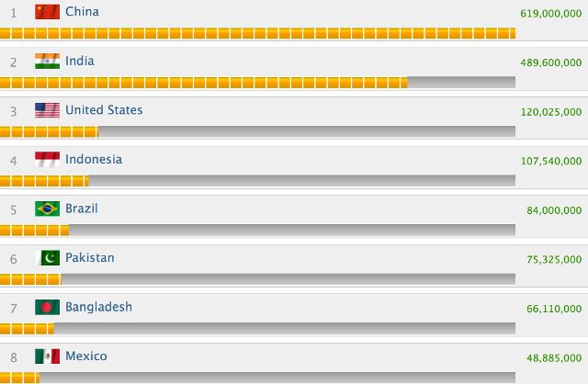Screen dimensions: 588x384
Task: Open the Indonesia country link
Action: tap(94, 159)
